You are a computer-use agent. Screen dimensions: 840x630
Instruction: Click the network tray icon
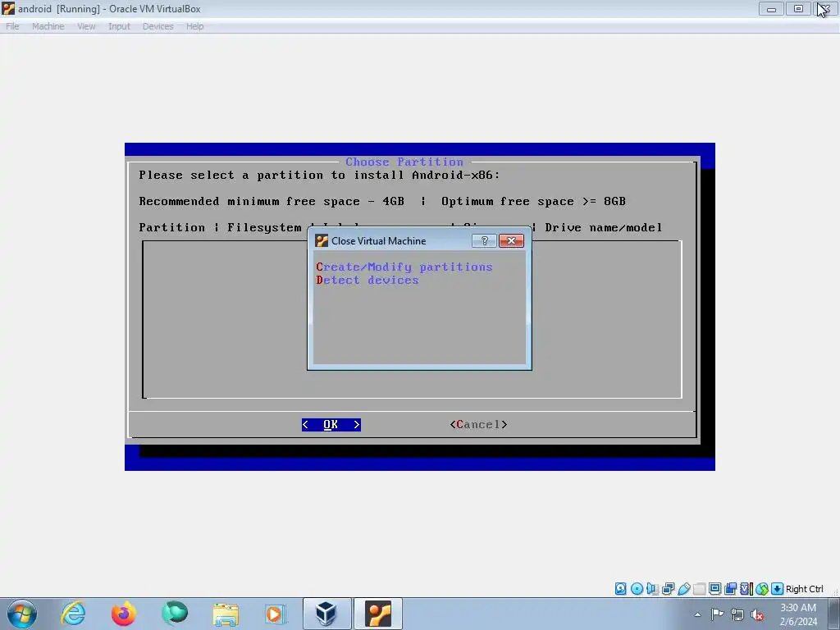[737, 614]
